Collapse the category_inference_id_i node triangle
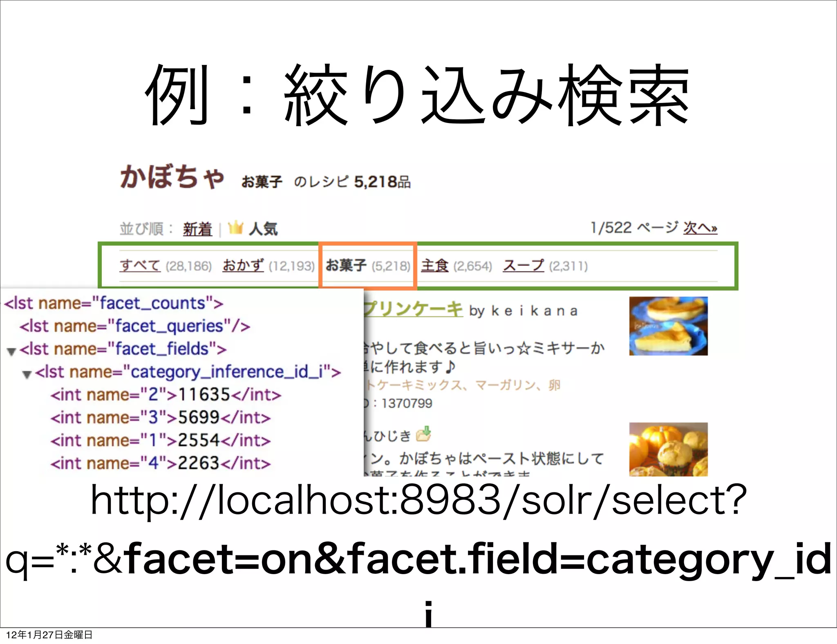837x644 pixels. click(27, 374)
